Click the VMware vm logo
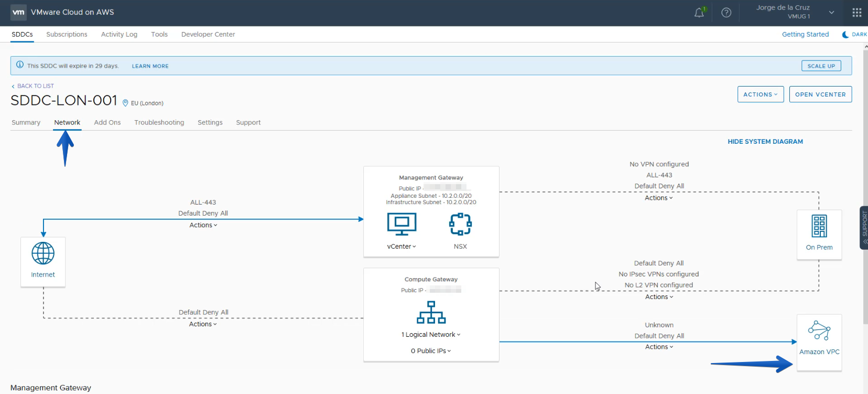Viewport: 868px width, 394px height. 18,12
